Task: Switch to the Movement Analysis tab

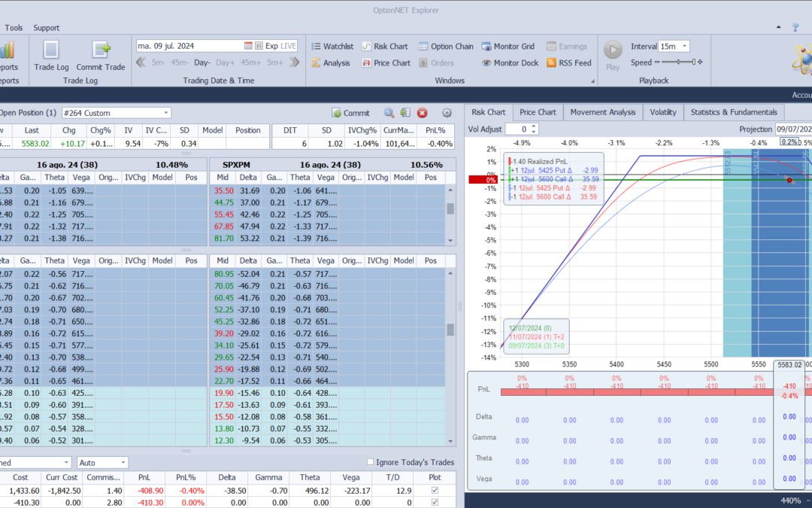Action: coord(603,112)
